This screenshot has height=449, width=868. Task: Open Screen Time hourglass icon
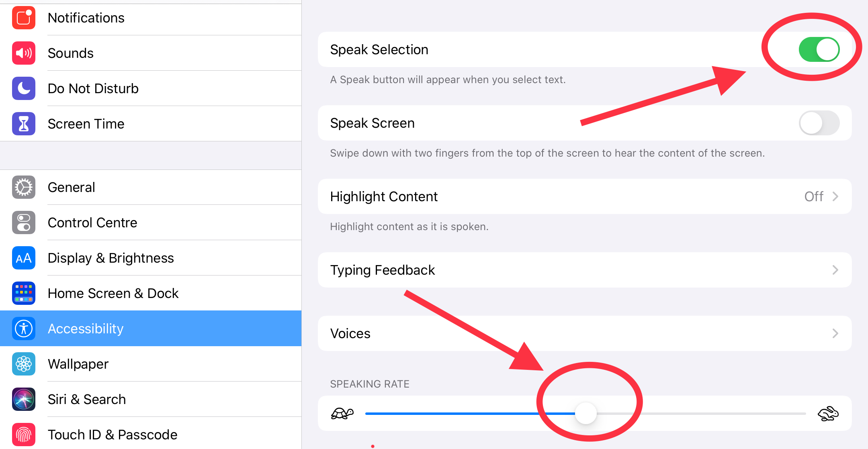[24, 124]
